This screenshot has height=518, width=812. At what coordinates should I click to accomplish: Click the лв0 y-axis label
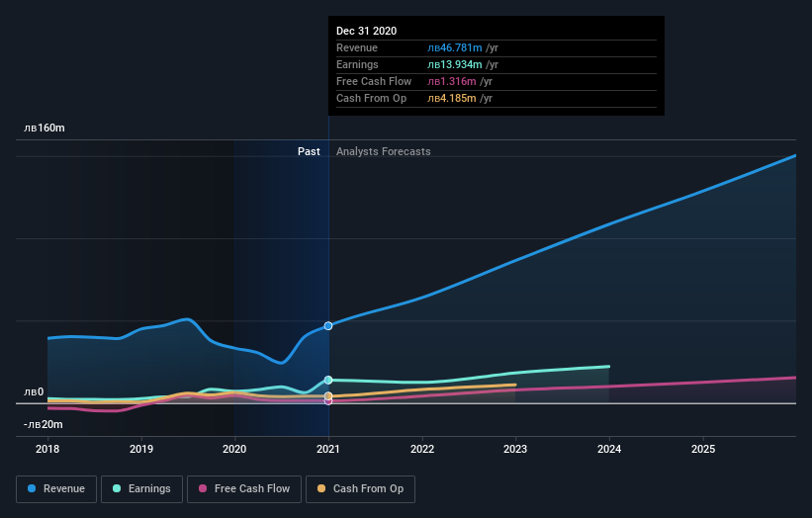pyautogui.click(x=34, y=391)
